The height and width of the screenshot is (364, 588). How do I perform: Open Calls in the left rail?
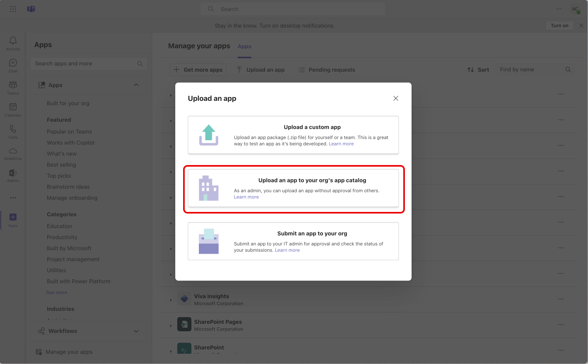coord(13,132)
